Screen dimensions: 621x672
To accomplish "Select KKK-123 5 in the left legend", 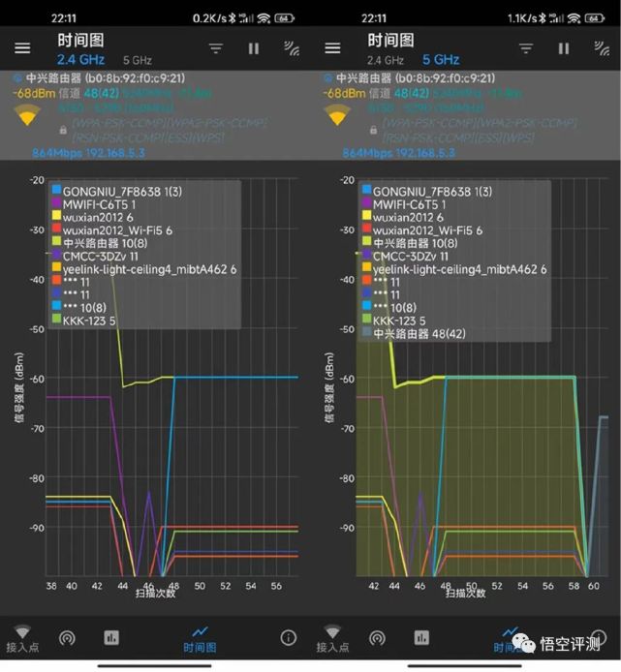I will (x=89, y=321).
